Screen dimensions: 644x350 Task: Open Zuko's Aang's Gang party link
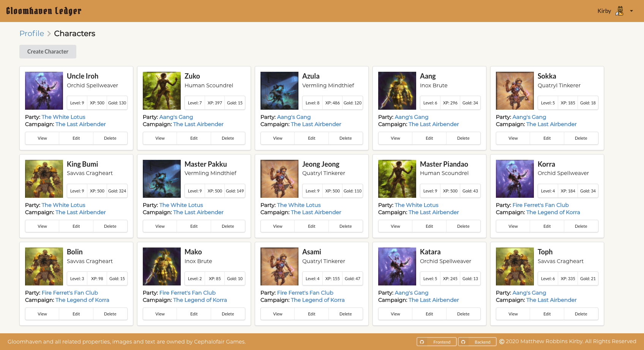(176, 117)
